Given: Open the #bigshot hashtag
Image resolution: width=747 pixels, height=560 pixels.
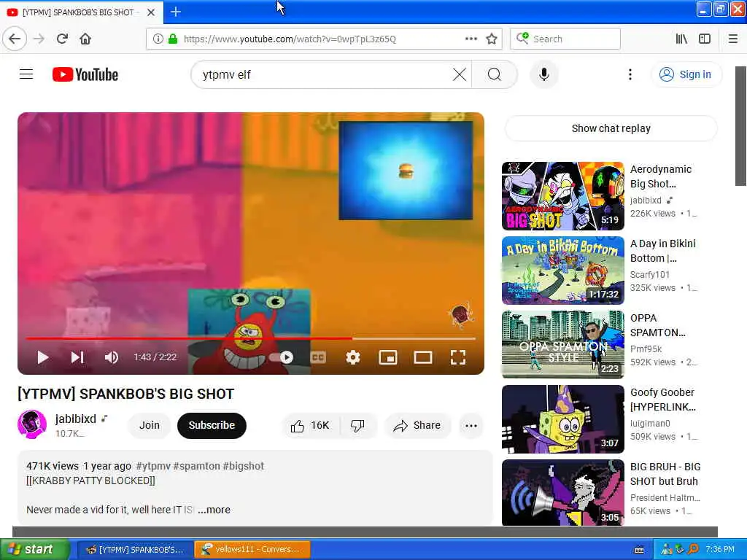Looking at the screenshot, I should [243, 466].
